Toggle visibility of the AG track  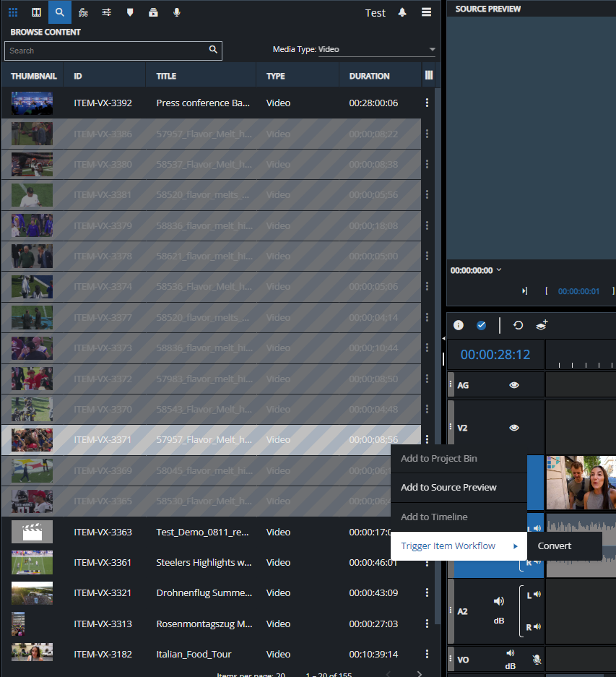(x=514, y=385)
